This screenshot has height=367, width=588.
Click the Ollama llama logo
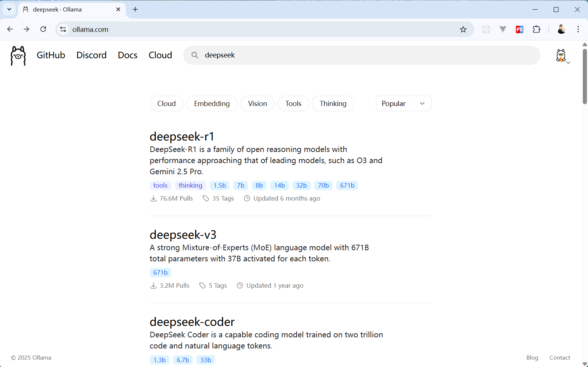[18, 56]
